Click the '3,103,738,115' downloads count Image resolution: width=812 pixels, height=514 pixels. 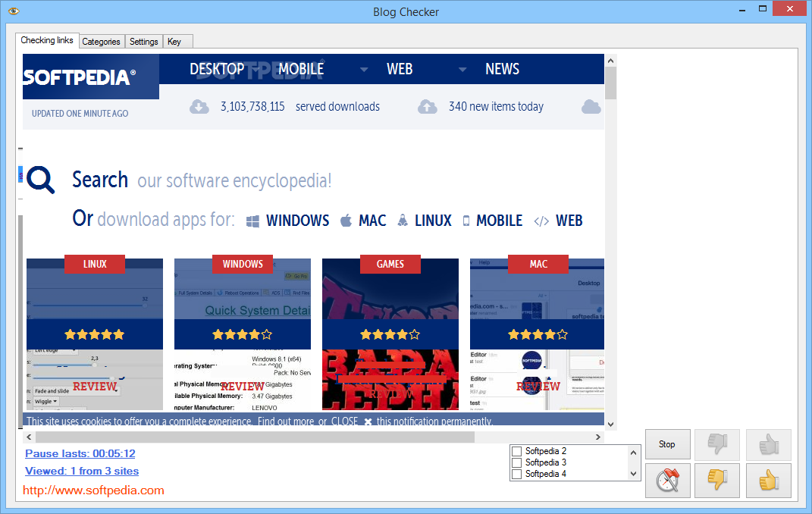click(x=252, y=107)
